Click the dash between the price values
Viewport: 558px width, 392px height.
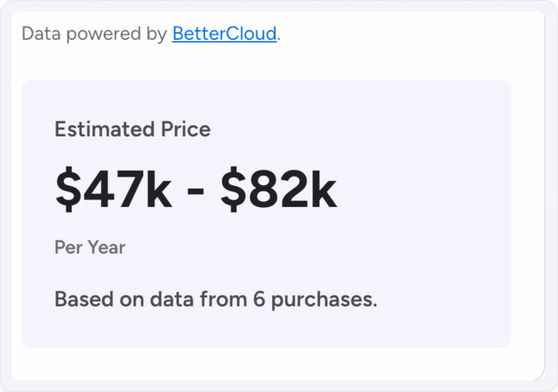(195, 192)
